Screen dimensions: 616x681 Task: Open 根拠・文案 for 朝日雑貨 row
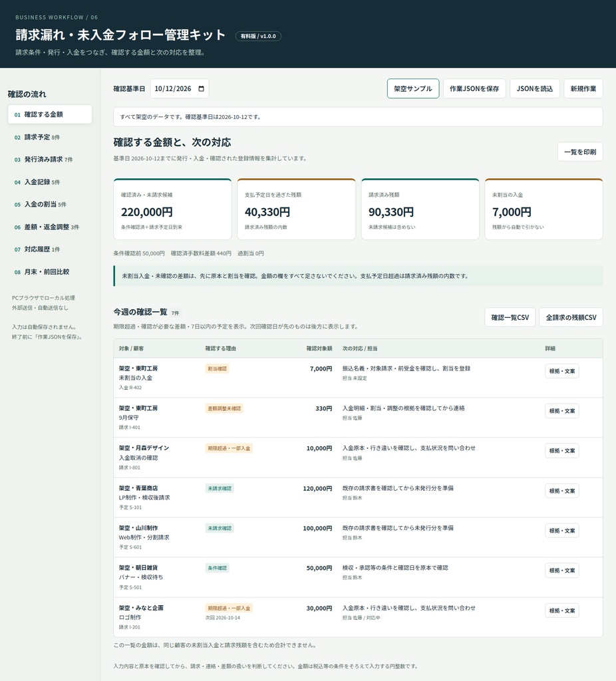tap(561, 571)
